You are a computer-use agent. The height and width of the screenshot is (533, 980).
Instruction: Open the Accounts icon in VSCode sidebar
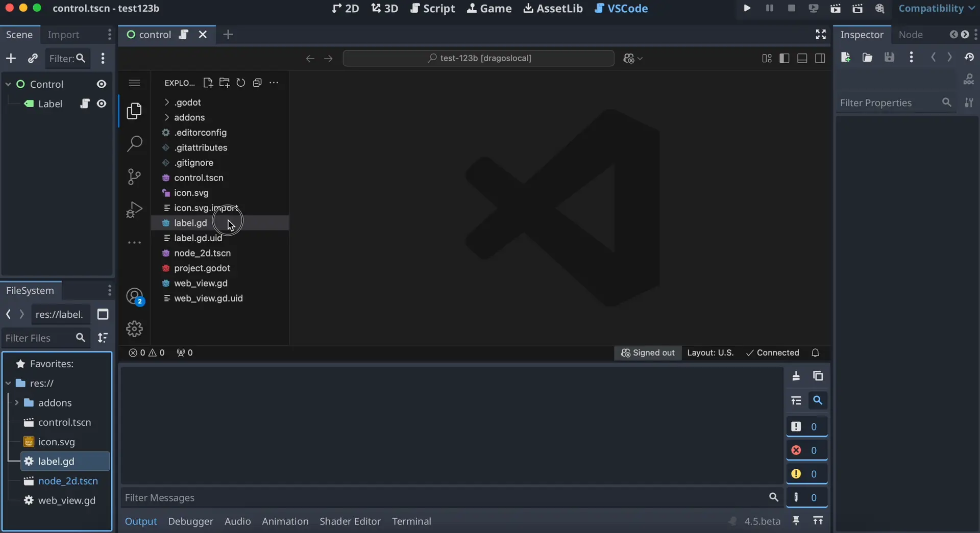(x=134, y=296)
